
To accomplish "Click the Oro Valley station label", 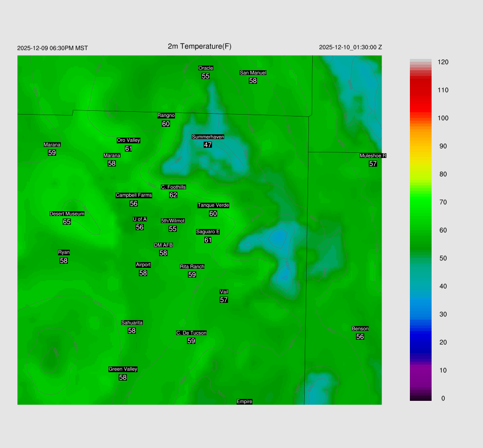I will (128, 141).
